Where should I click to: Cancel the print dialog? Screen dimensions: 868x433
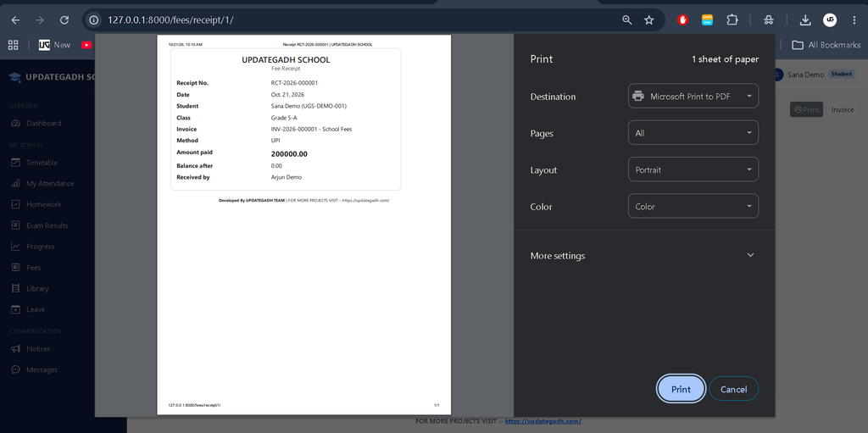[x=733, y=389]
